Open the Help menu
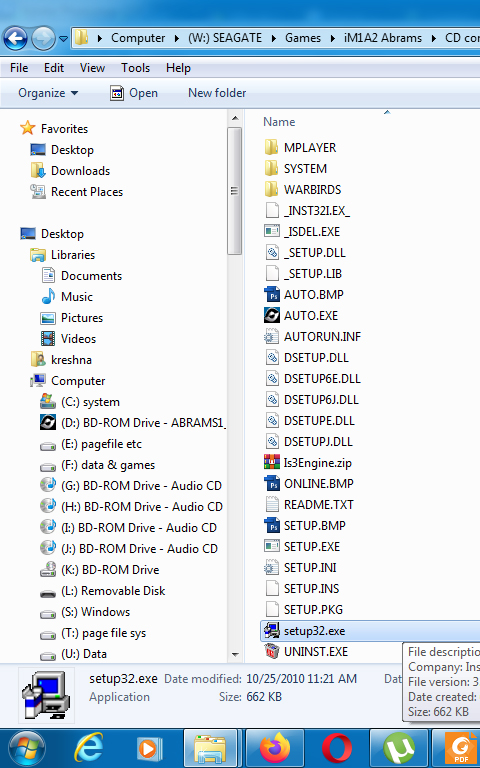Viewport: 480px width, 768px height. pyautogui.click(x=178, y=68)
